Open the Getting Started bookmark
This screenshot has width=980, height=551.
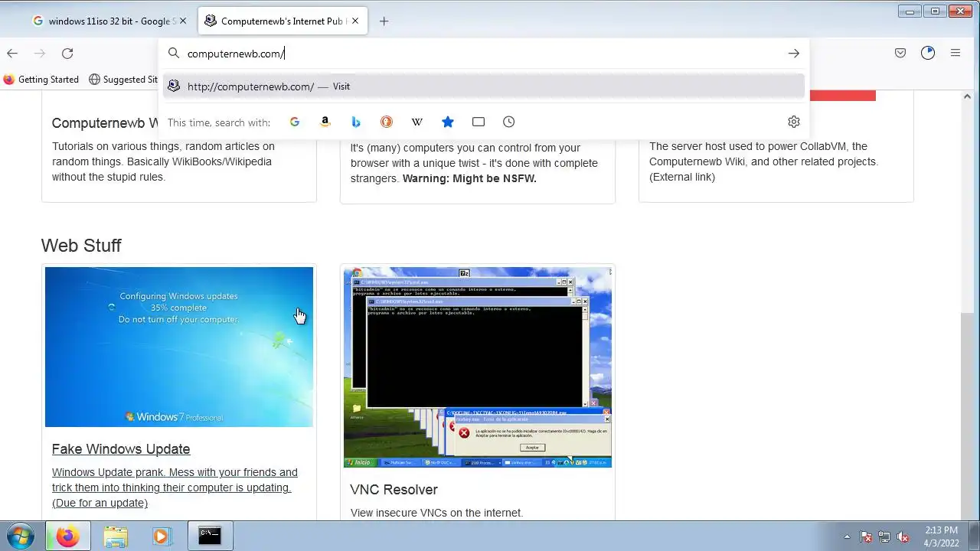coord(41,80)
